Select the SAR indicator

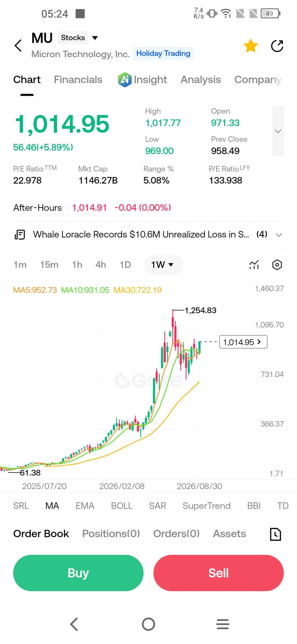coord(158,506)
